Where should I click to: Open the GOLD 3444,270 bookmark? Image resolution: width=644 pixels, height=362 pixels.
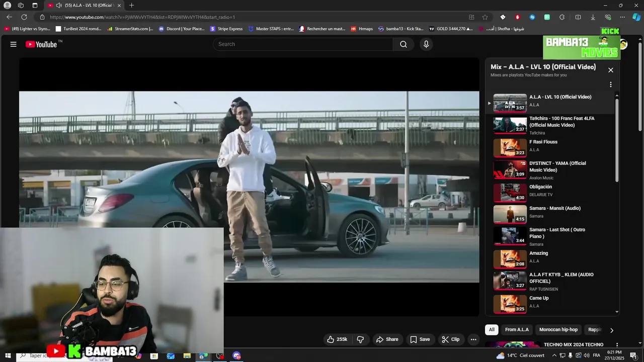click(x=451, y=29)
